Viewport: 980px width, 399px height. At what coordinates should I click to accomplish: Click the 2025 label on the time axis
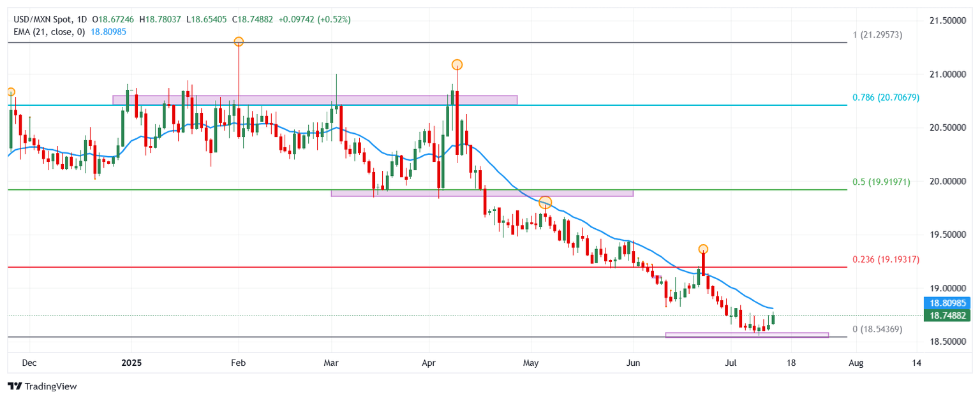point(131,363)
